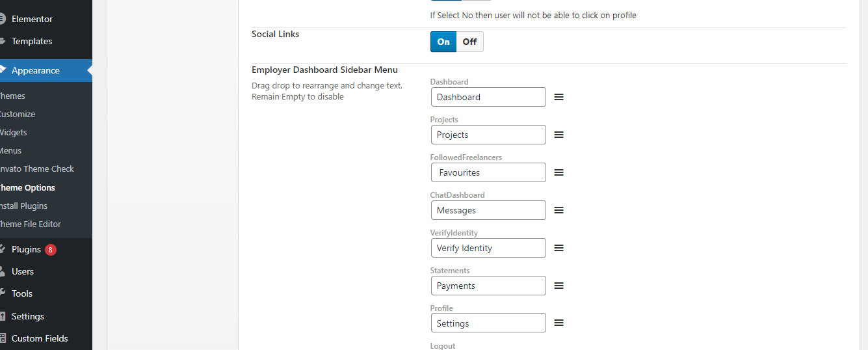Viewport: 868px width, 350px height.
Task: Go to the Customize submenu link
Action: [x=18, y=114]
